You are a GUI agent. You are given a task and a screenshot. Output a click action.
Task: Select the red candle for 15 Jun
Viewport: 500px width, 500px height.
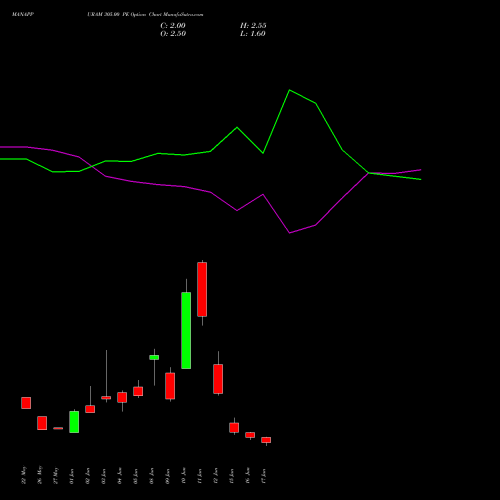pyautogui.click(x=234, y=428)
